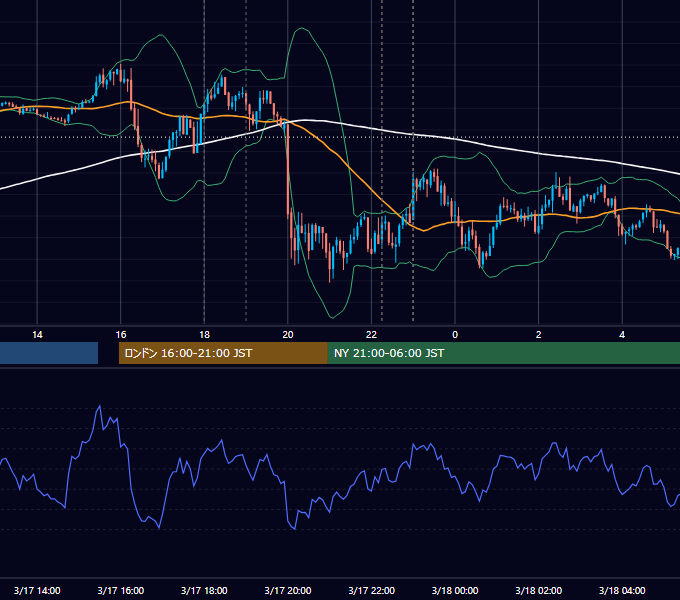Viewport: 680px width, 600px height.
Task: Click the 3/17 20:00 timestamp label
Action: point(288,590)
